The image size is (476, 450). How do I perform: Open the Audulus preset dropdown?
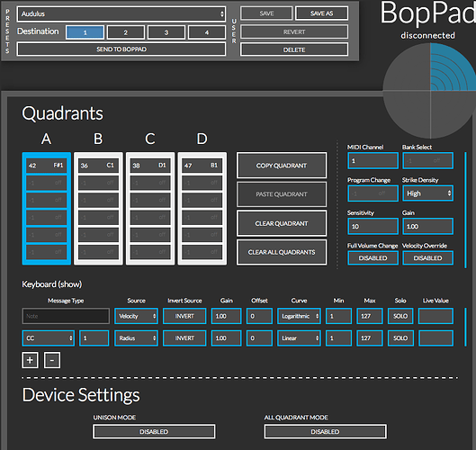point(121,14)
